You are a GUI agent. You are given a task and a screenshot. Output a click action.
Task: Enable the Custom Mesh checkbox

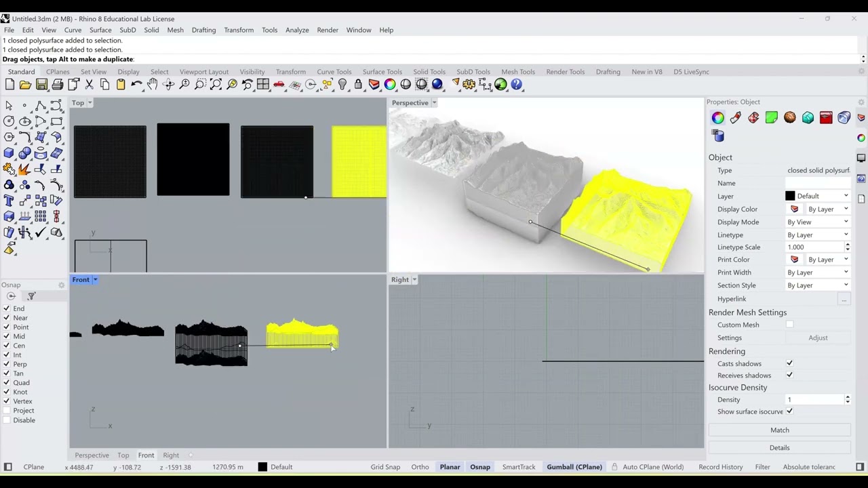tap(789, 325)
